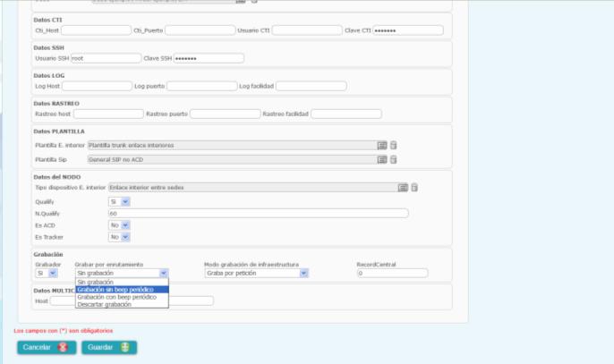Click the Guardar button
614x364 pixels.
coord(109,348)
